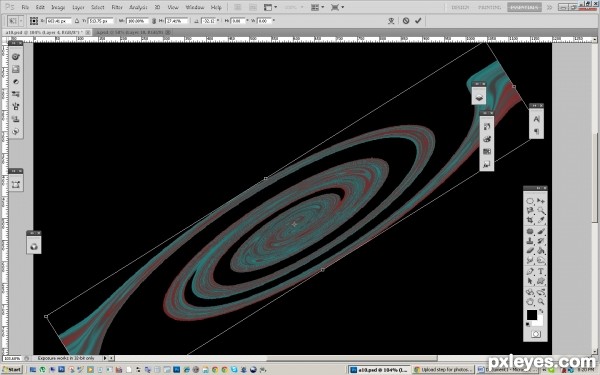Select the Elliptical Marquee tool
The height and width of the screenshot is (375, 600).
click(x=530, y=201)
